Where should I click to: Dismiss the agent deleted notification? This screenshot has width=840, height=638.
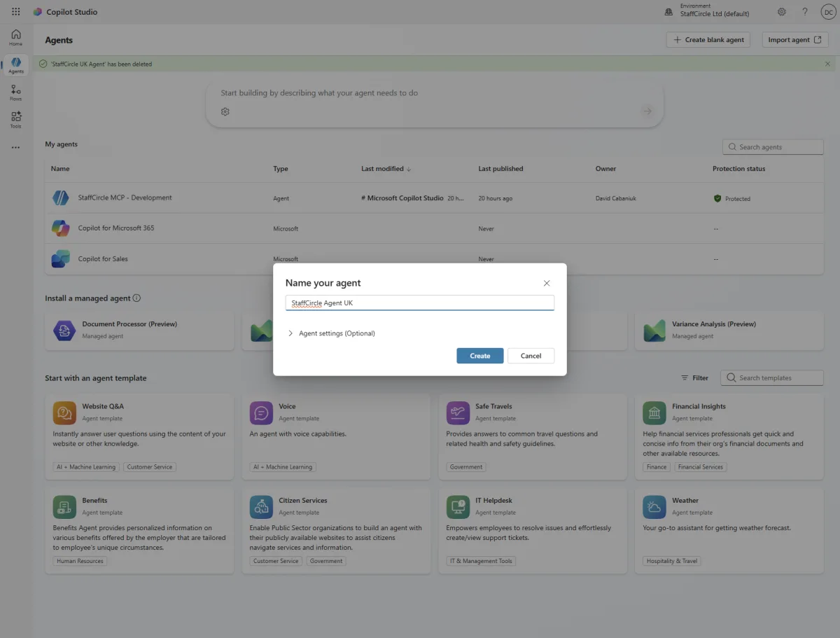tap(828, 64)
